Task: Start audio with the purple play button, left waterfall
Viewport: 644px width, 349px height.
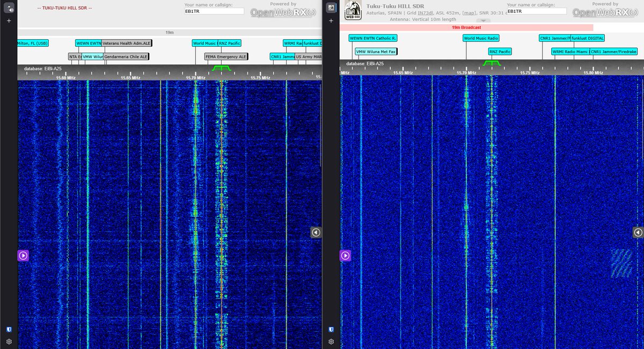Action: (x=23, y=255)
